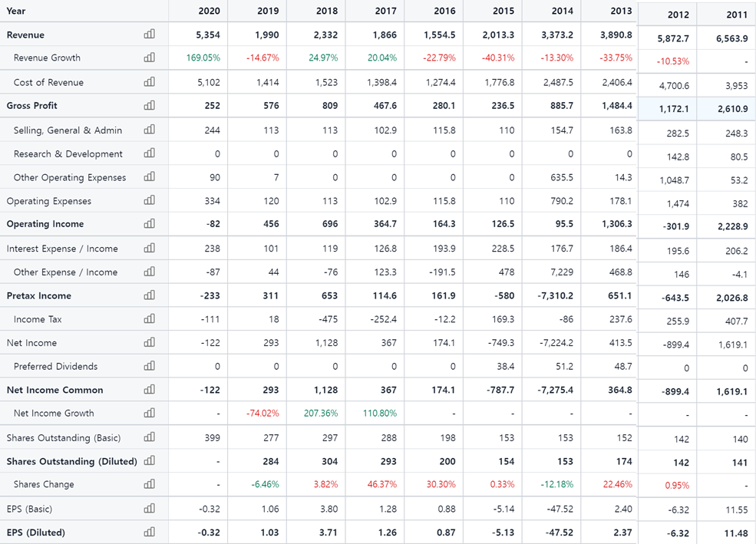Viewport: 756px width, 544px height.
Task: Click the 2020 column header
Action: tap(210, 11)
